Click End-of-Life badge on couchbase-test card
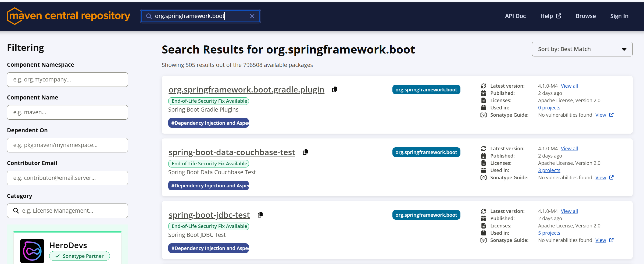This screenshot has width=644, height=264. pyautogui.click(x=209, y=164)
